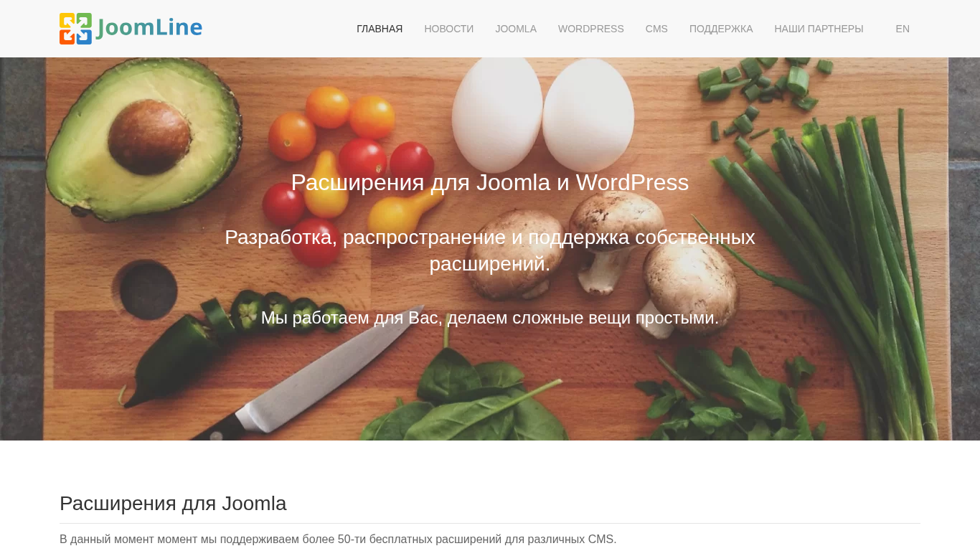This screenshot has width=980, height=551.
Task: Click the paragraph about 50 бесплатных расширений
Action: click(338, 539)
